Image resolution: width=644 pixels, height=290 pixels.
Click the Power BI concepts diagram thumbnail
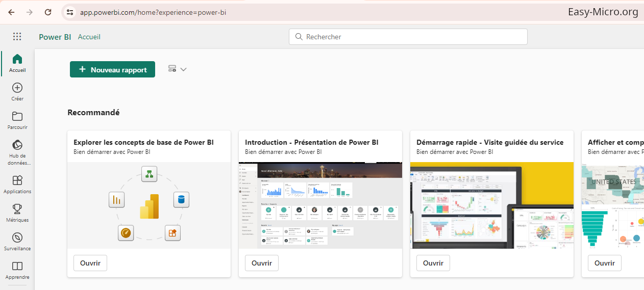149,205
